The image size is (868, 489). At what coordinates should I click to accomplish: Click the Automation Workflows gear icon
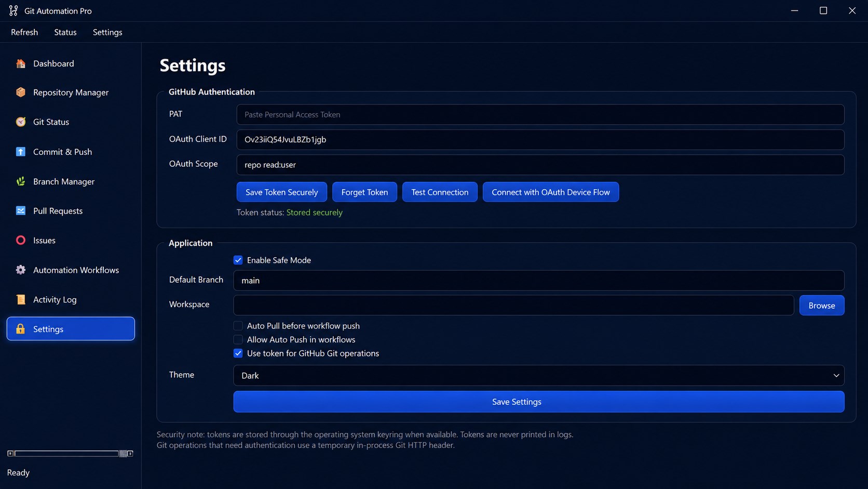click(21, 270)
